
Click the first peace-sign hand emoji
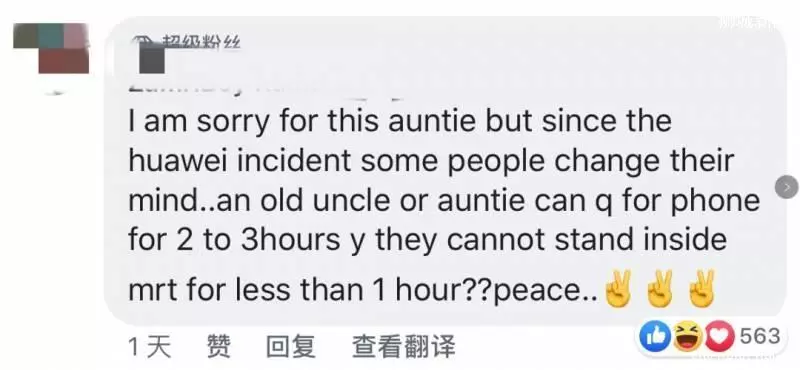coord(617,289)
